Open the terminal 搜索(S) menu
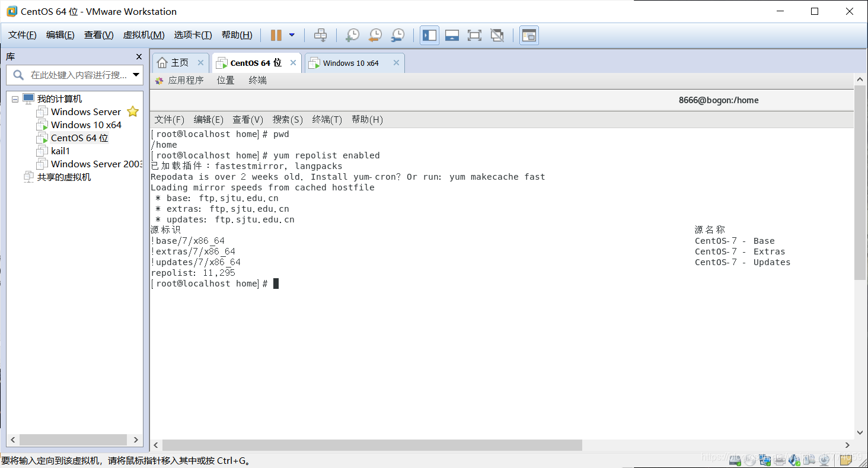 pos(288,119)
